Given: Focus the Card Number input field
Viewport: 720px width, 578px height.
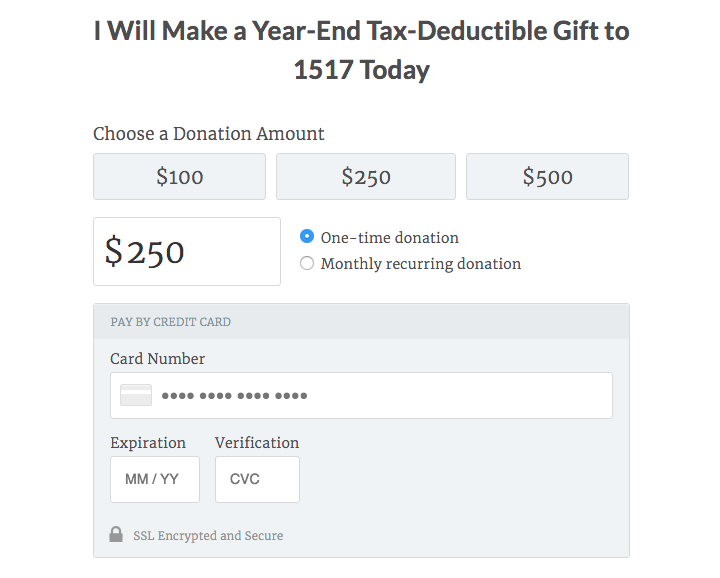Looking at the screenshot, I should [361, 395].
